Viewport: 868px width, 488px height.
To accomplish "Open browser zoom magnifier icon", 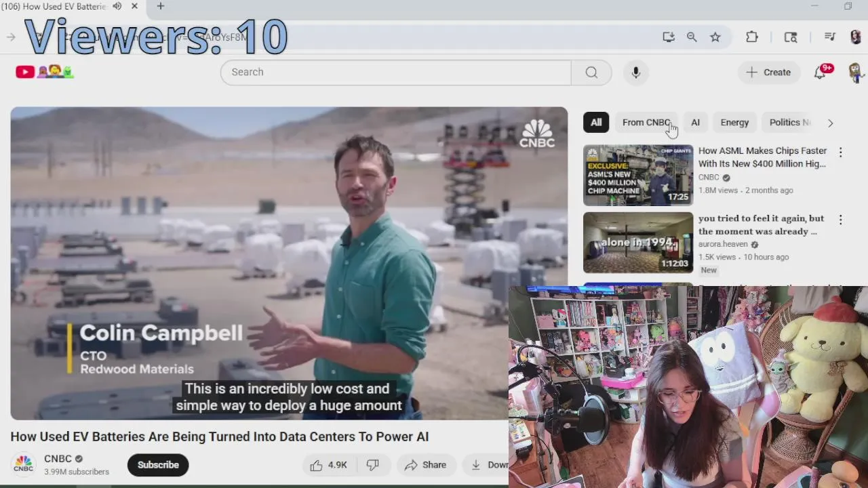I will (692, 37).
